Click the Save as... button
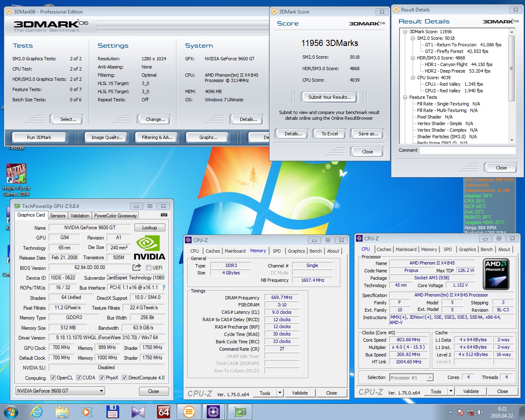Image resolution: width=525 pixels, height=420 pixels. (x=368, y=134)
